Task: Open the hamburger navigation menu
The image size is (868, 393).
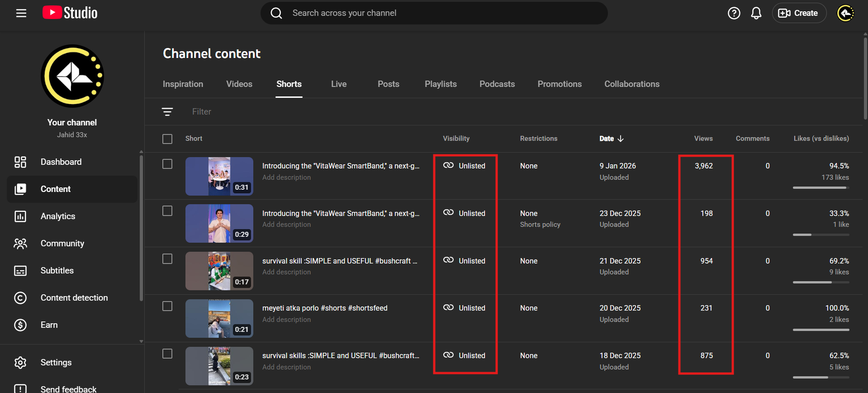Action: 21,13
